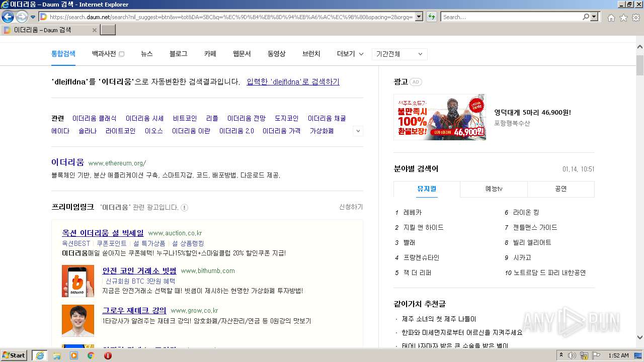The image size is (644, 362).
Task: Open a new blank tab
Action: (108, 30)
